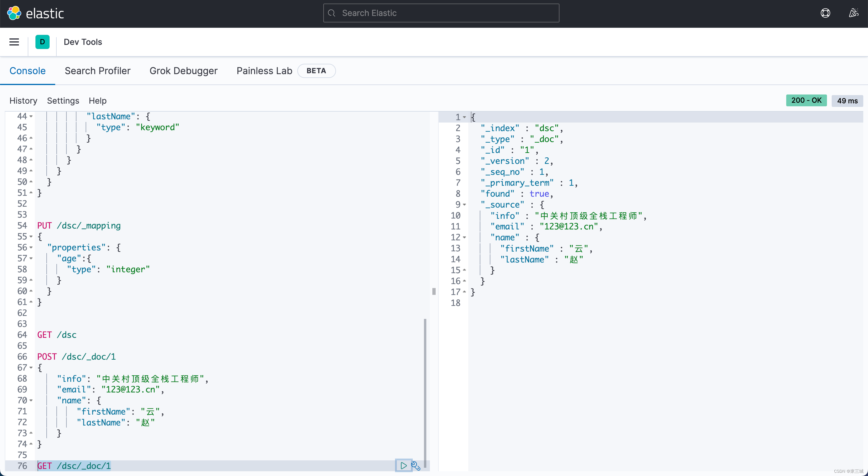Expand line 12 name object disclosure
This screenshot has height=476, width=868.
(x=465, y=237)
